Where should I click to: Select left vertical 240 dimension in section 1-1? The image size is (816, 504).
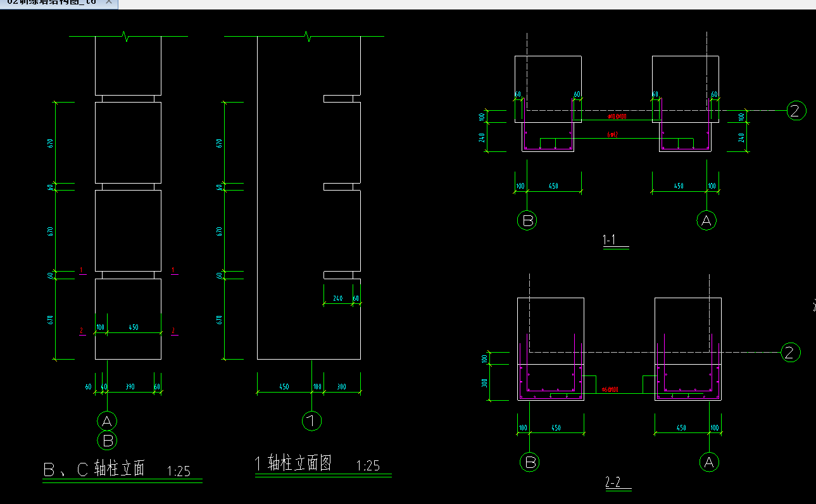(482, 137)
